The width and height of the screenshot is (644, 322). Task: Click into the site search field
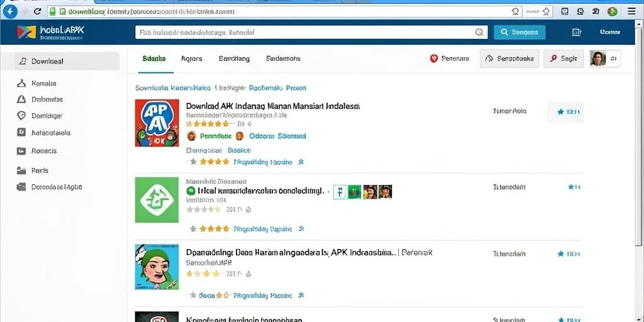click(x=311, y=32)
